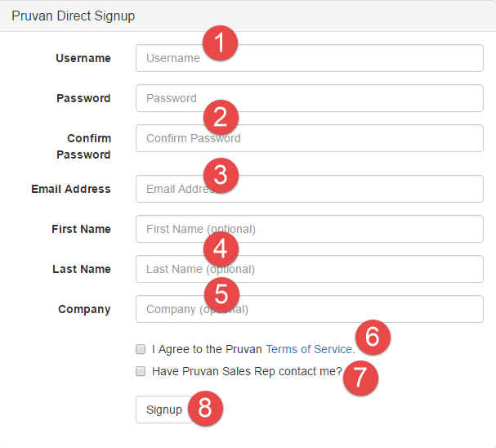Click the Email Address field
Viewport: 496px width, 448px height.
click(343, 189)
